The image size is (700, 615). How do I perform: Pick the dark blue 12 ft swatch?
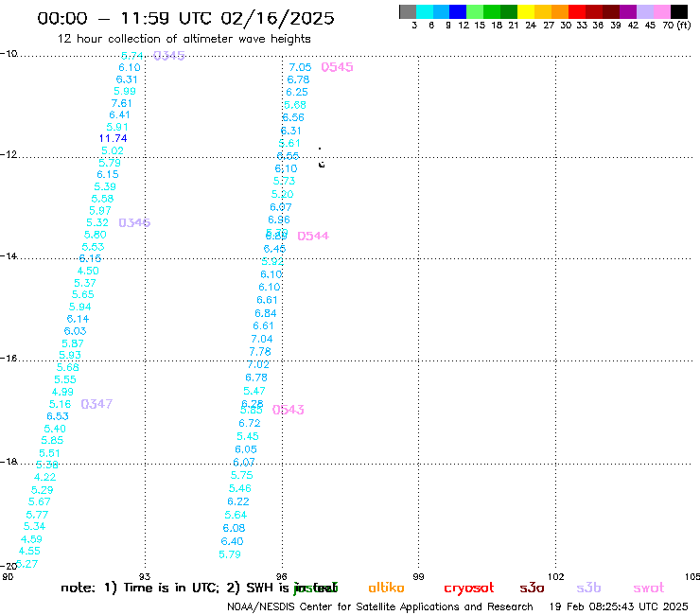click(458, 11)
